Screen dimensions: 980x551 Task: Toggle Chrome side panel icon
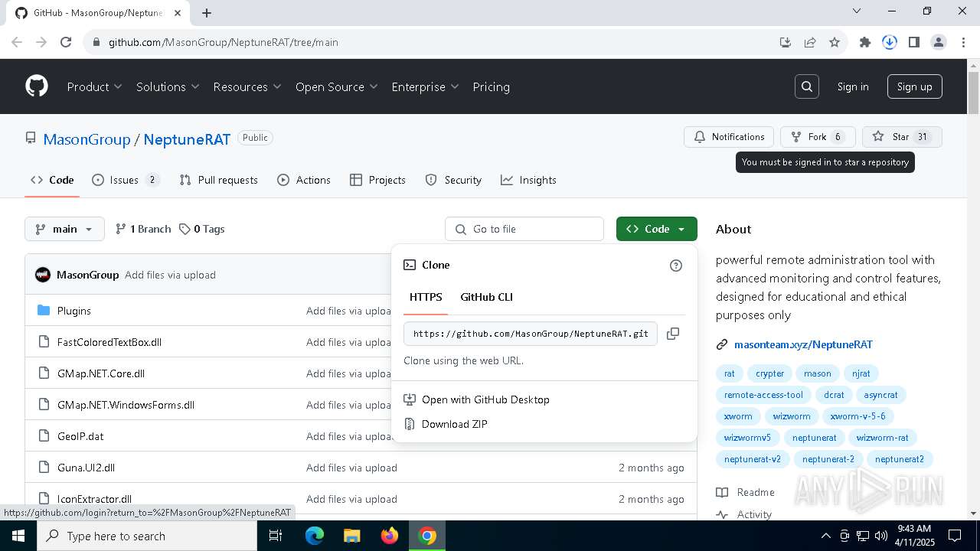(914, 42)
